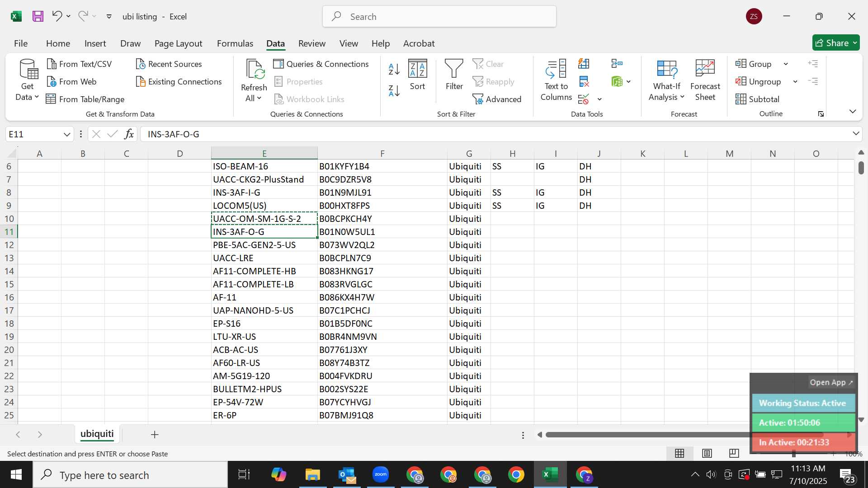Open Recent Sources
This screenshot has width=868, height=488.
(x=169, y=64)
